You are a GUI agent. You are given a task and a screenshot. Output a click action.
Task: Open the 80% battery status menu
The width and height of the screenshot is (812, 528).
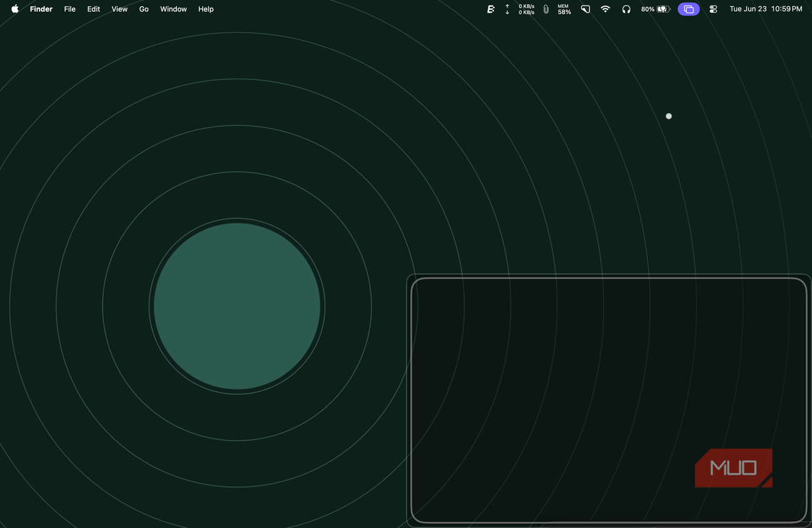click(x=656, y=9)
